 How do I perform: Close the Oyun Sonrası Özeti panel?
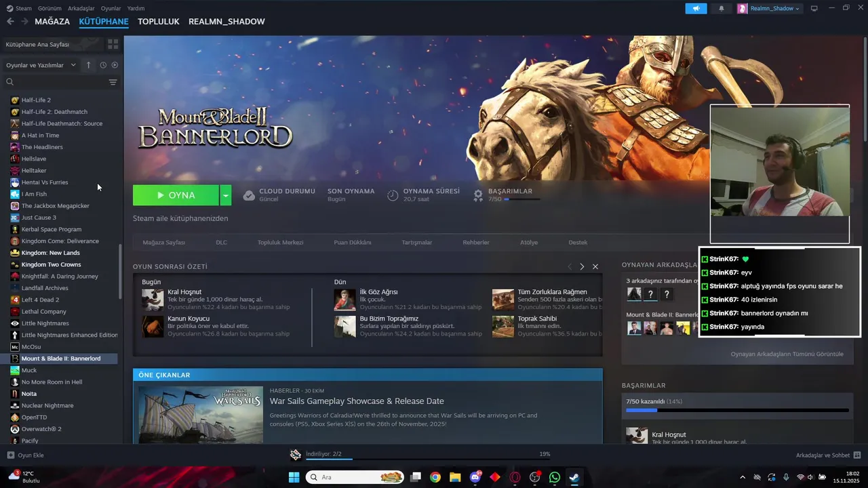pyautogui.click(x=595, y=267)
